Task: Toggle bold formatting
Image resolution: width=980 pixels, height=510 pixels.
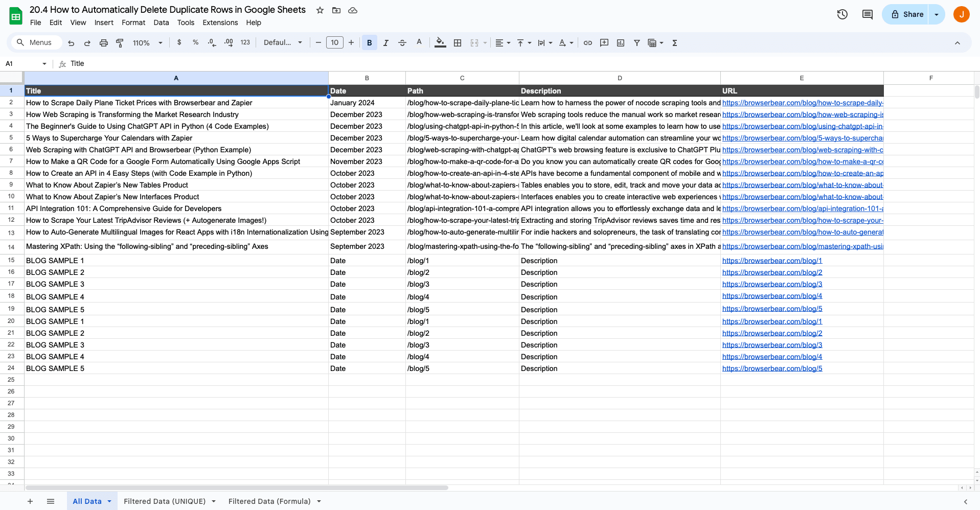Action: click(x=370, y=42)
